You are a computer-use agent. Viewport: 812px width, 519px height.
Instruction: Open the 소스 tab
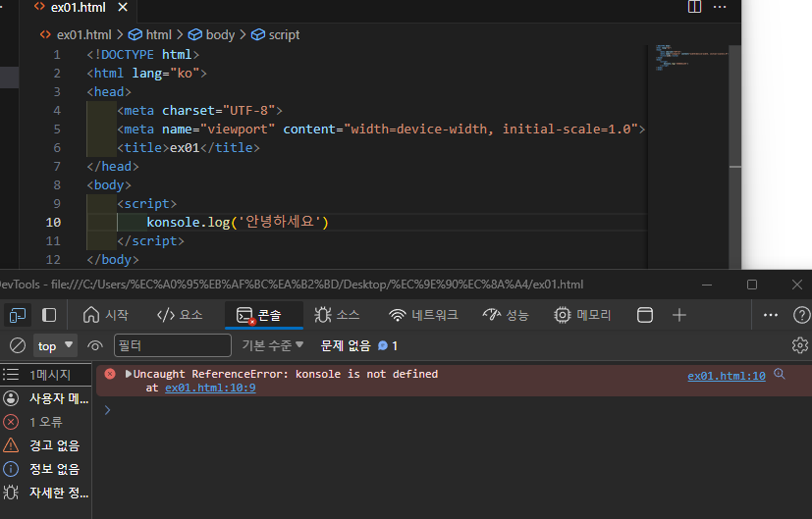pyautogui.click(x=337, y=315)
